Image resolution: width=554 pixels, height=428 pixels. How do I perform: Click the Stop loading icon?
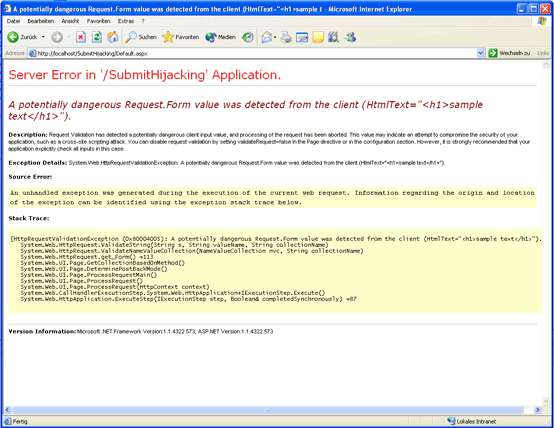point(81,37)
